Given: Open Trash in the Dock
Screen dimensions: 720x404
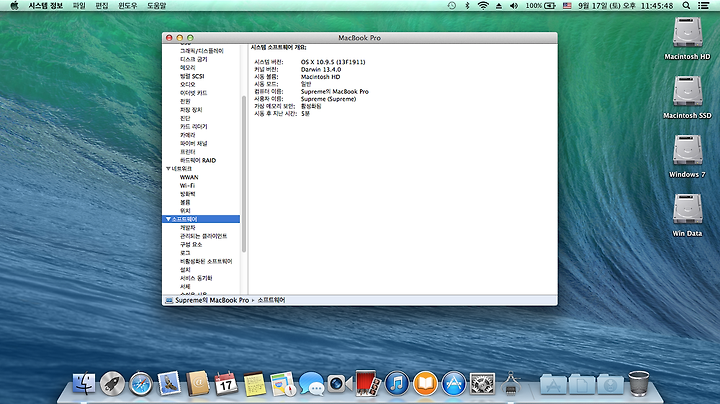Looking at the screenshot, I should [x=639, y=383].
